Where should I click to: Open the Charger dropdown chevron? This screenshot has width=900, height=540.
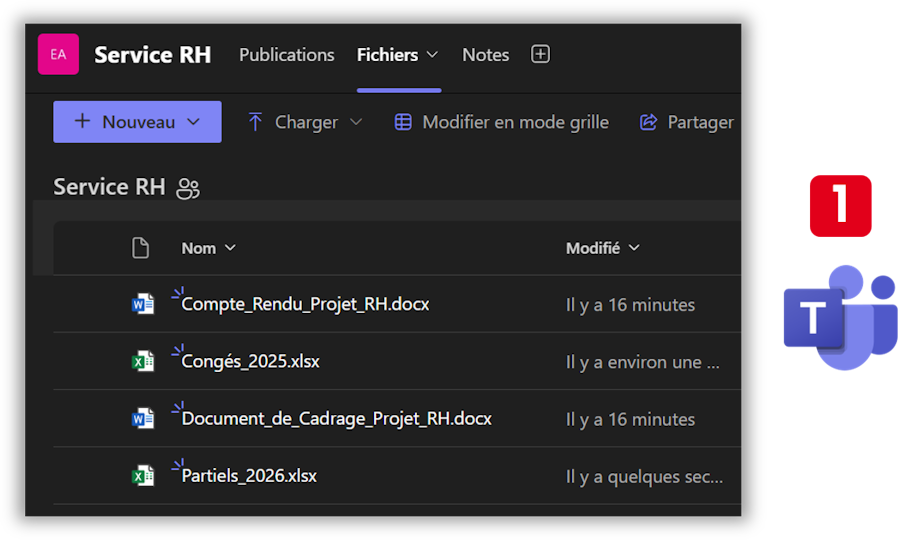(x=356, y=122)
